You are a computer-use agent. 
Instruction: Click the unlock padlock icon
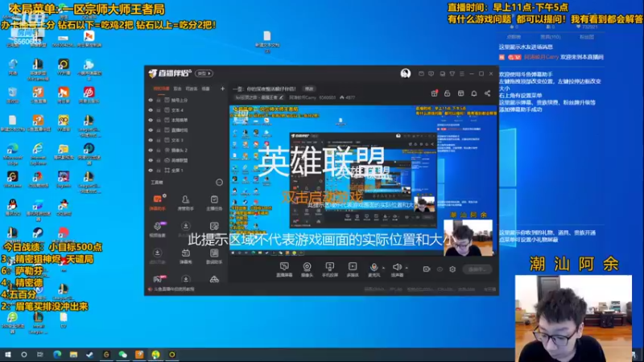click(448, 93)
